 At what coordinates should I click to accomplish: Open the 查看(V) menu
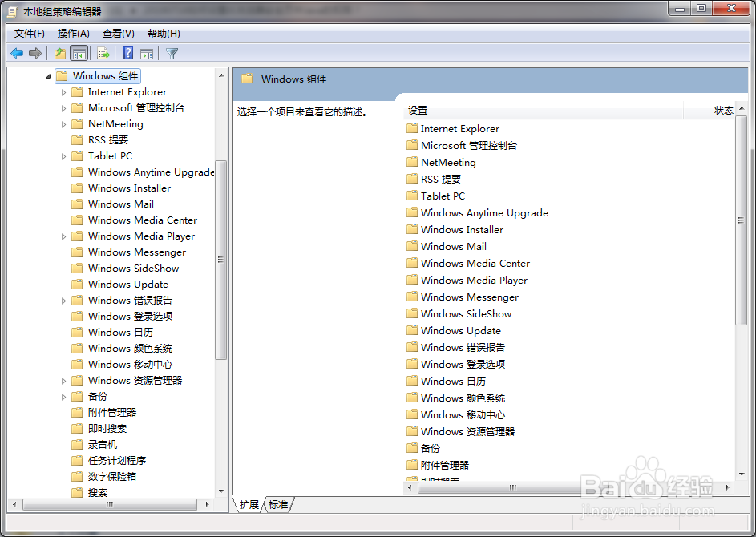click(x=118, y=33)
